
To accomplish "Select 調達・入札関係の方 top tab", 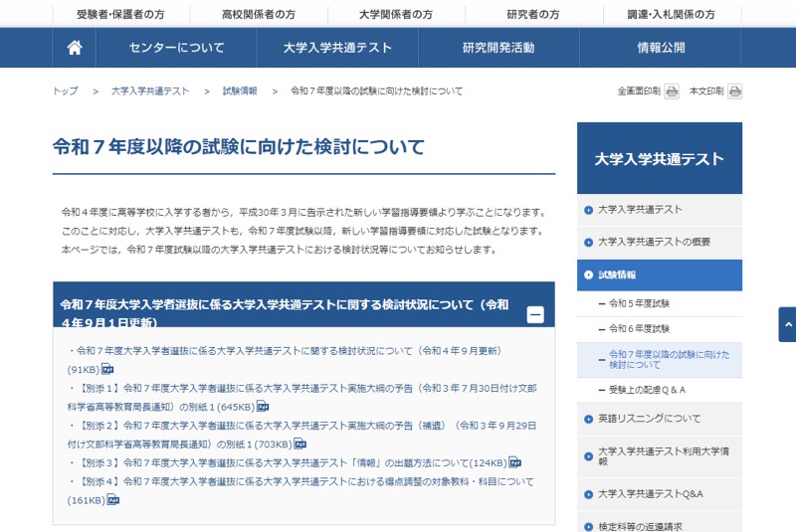I will pos(672,14).
